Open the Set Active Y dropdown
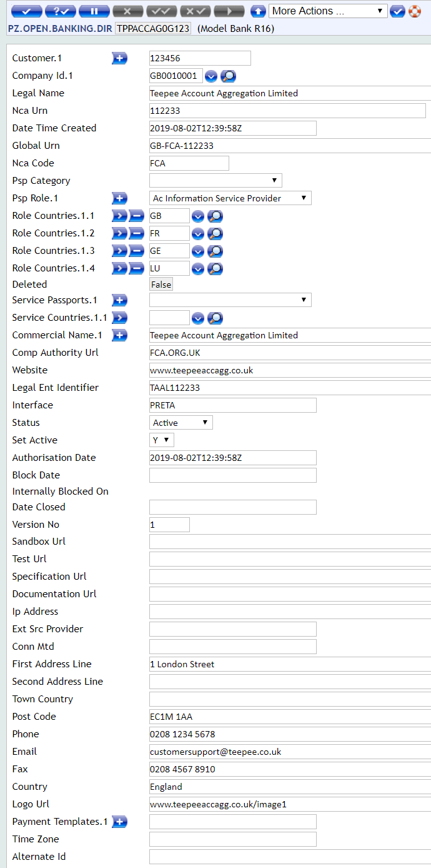 pos(162,440)
